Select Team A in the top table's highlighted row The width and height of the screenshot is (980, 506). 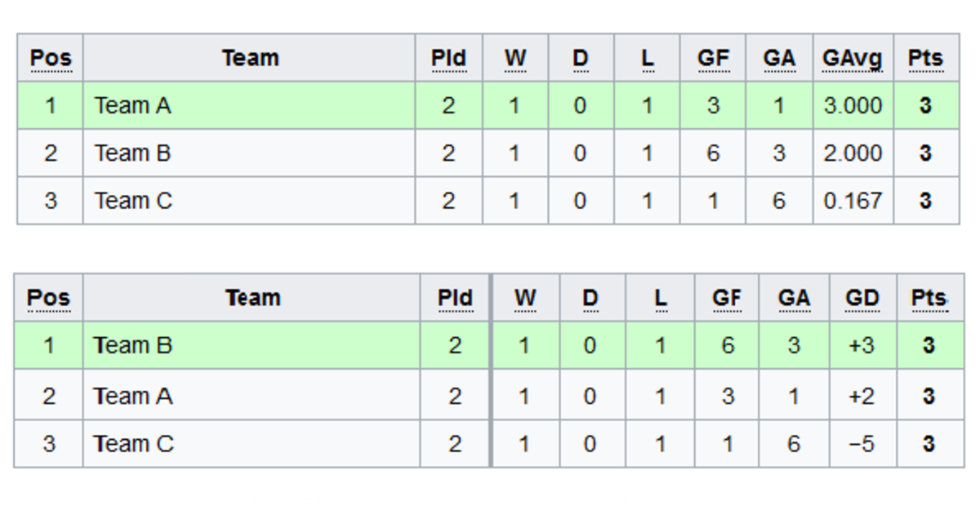(133, 105)
